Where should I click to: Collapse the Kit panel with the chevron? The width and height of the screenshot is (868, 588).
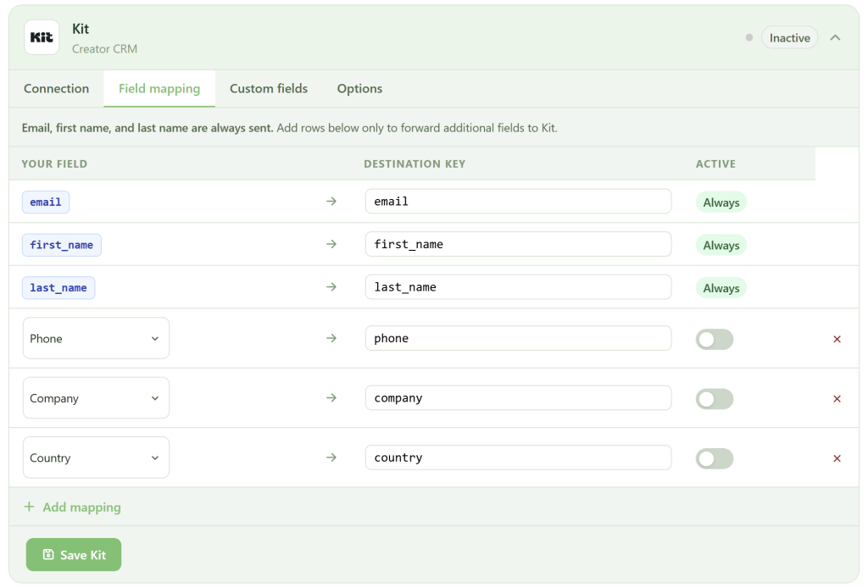point(835,37)
